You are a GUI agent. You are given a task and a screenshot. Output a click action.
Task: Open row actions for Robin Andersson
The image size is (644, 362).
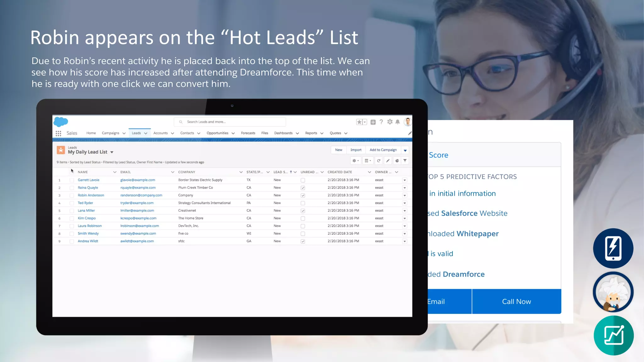[x=405, y=195]
